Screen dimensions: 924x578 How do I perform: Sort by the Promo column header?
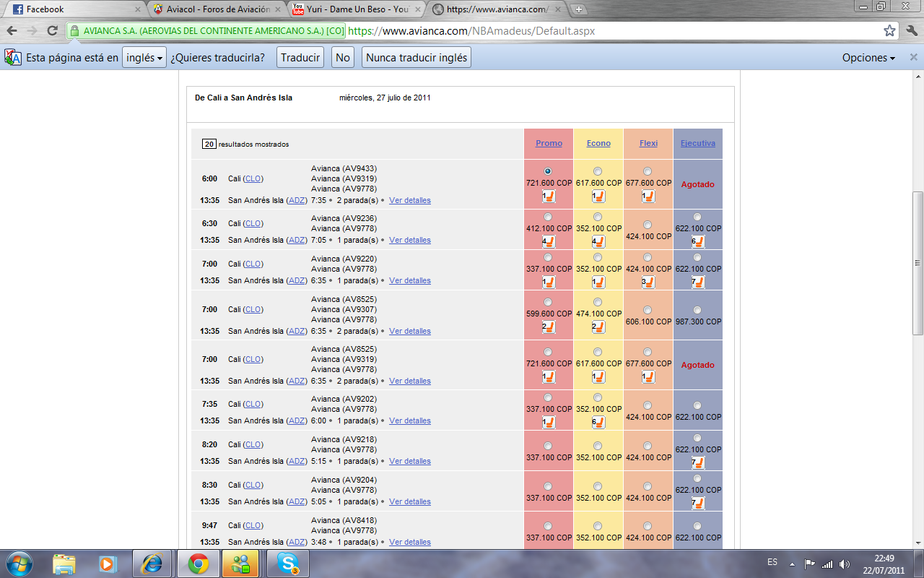tap(549, 143)
